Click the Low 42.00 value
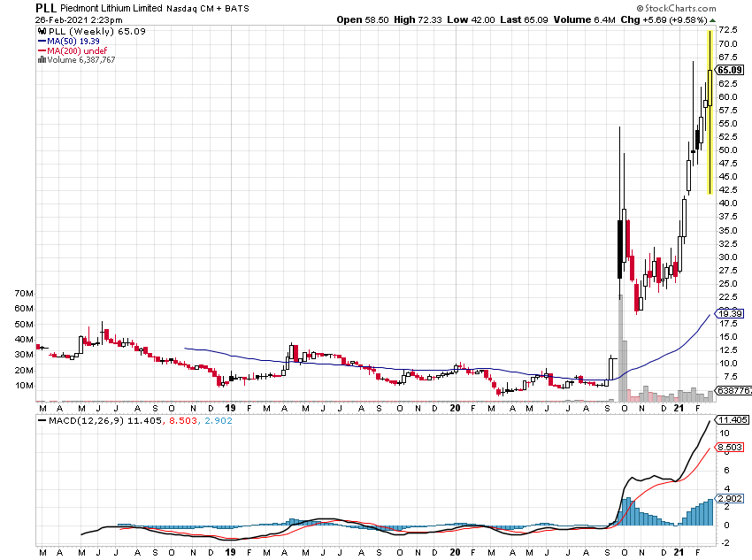Image resolution: width=752 pixels, height=560 pixels. pos(471,19)
